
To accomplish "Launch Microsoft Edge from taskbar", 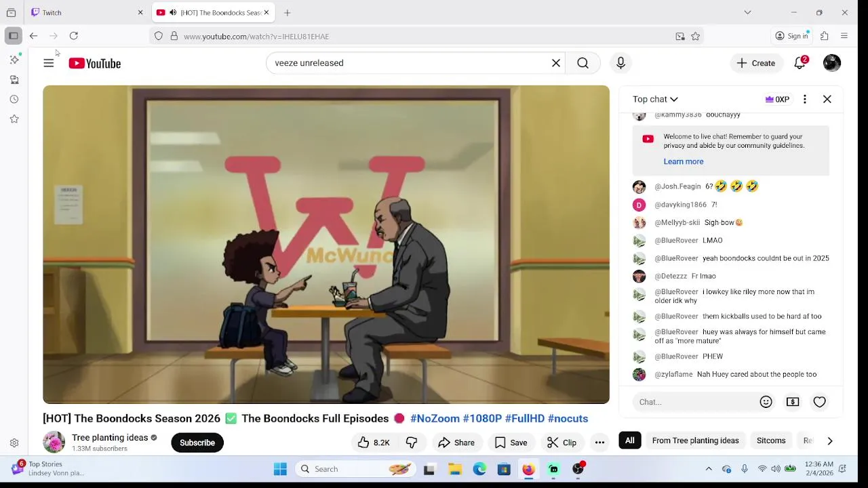I will point(479,469).
